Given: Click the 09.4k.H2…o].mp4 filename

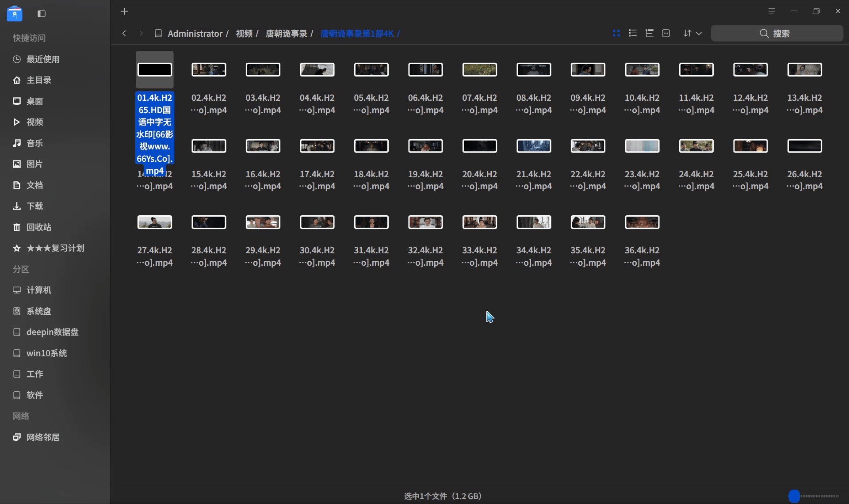Looking at the screenshot, I should [x=588, y=104].
